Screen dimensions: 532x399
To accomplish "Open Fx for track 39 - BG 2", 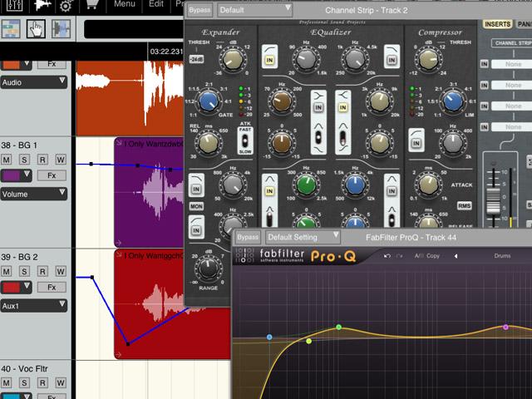I will click(x=52, y=288).
